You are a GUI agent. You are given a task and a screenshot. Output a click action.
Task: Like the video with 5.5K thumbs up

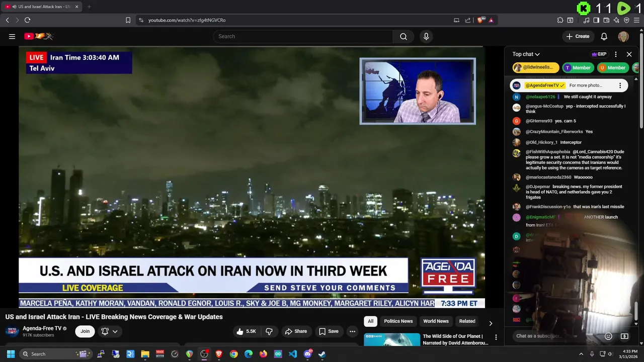pyautogui.click(x=247, y=331)
